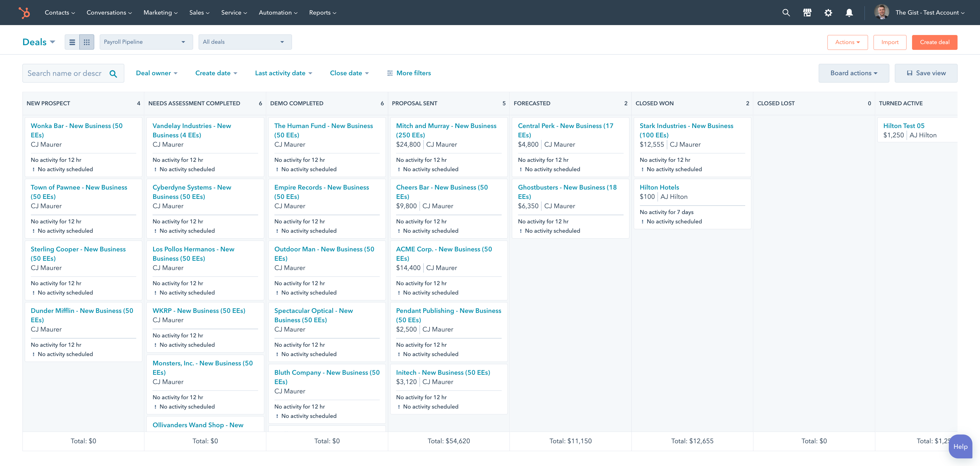Expand the Deals title dropdown
This screenshot has width=980, height=466.
(39, 42)
